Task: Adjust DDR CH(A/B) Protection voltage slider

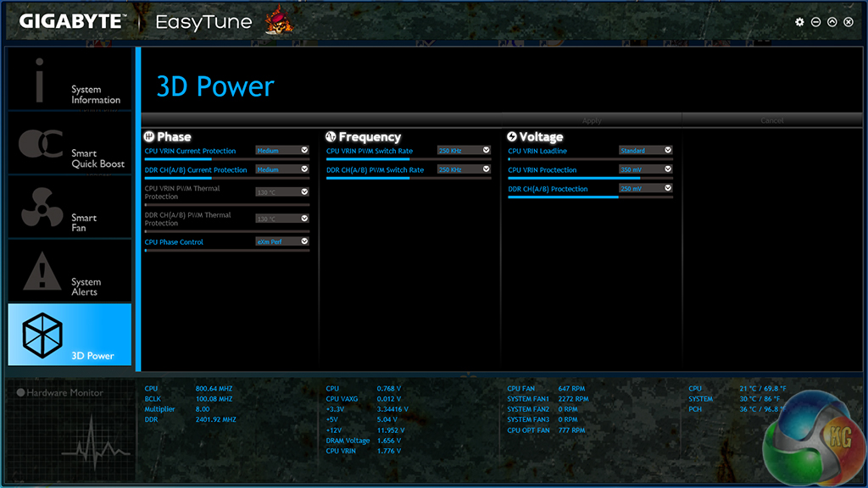Action: tap(590, 197)
